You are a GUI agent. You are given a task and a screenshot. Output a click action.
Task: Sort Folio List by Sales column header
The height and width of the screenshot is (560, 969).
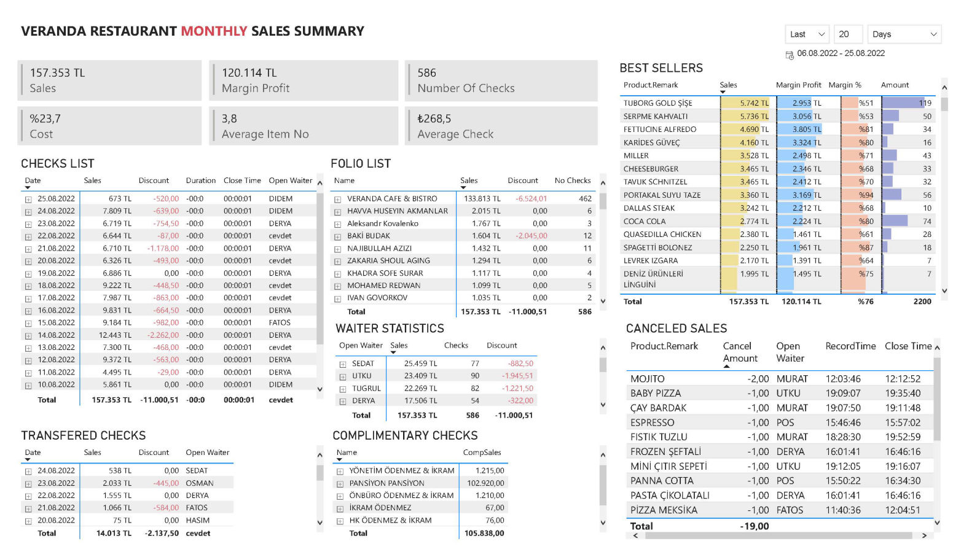click(x=469, y=181)
